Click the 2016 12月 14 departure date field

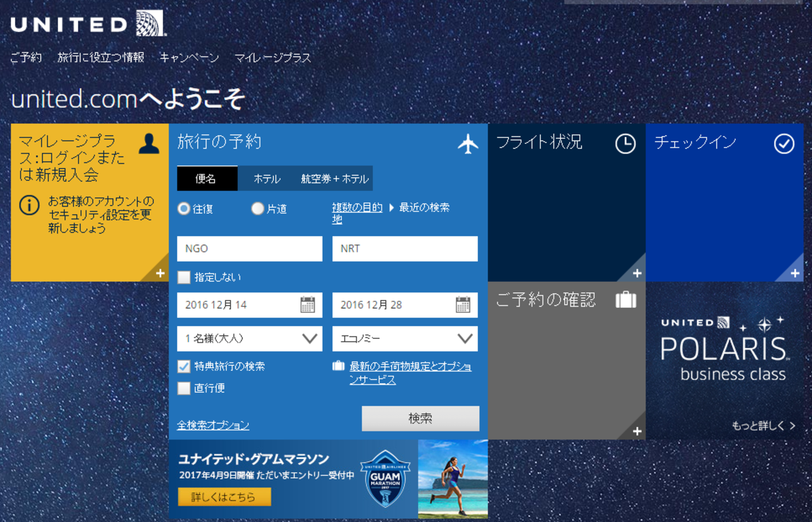pyautogui.click(x=250, y=305)
